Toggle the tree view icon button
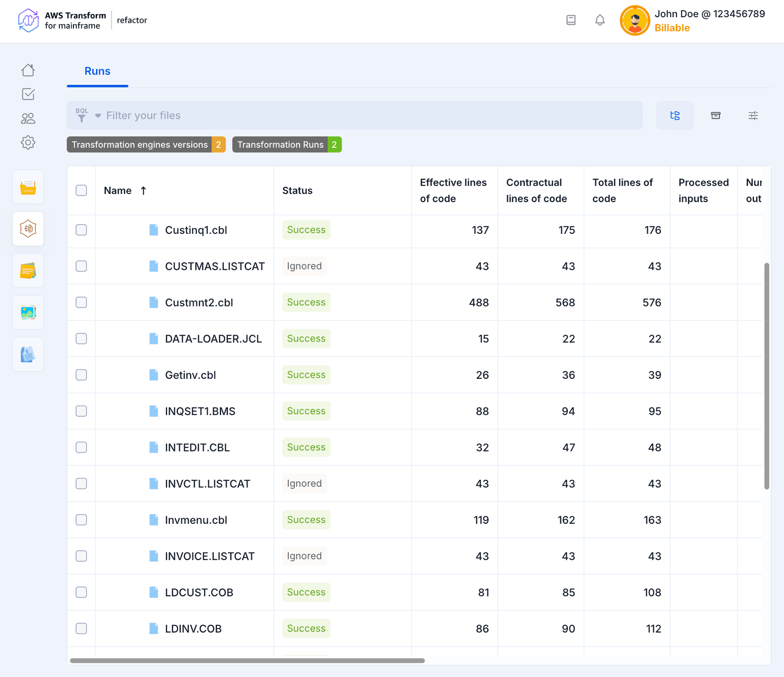Image resolution: width=784 pixels, height=677 pixels. [675, 116]
